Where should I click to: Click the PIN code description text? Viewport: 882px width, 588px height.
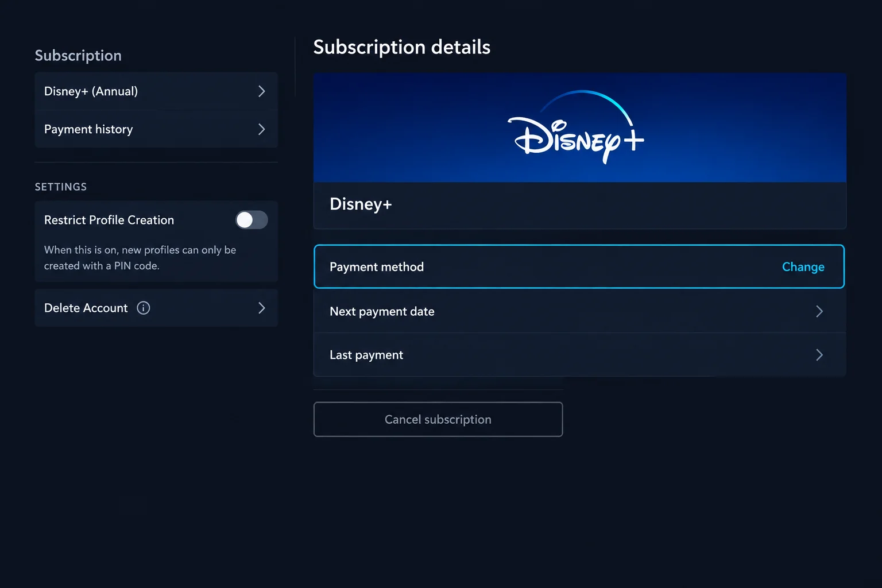140,258
